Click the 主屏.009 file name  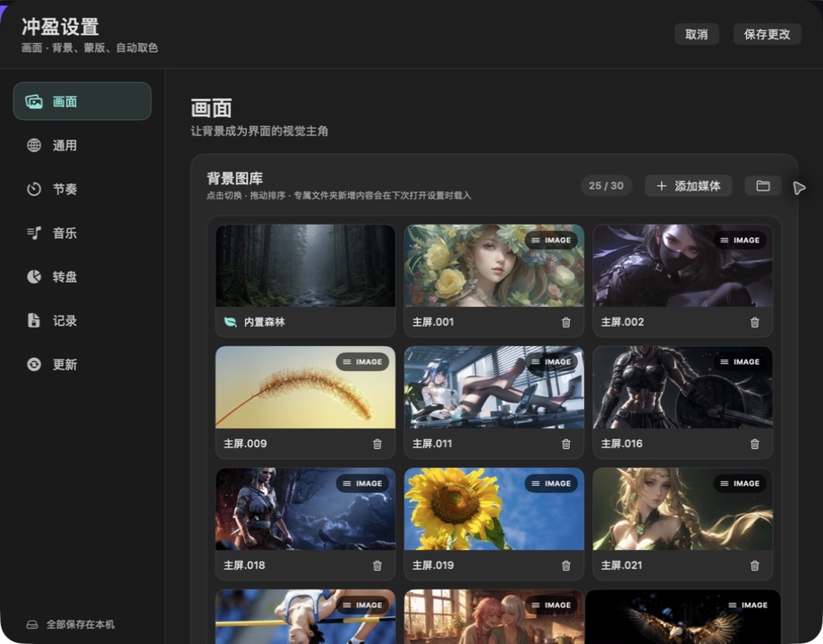(x=245, y=444)
